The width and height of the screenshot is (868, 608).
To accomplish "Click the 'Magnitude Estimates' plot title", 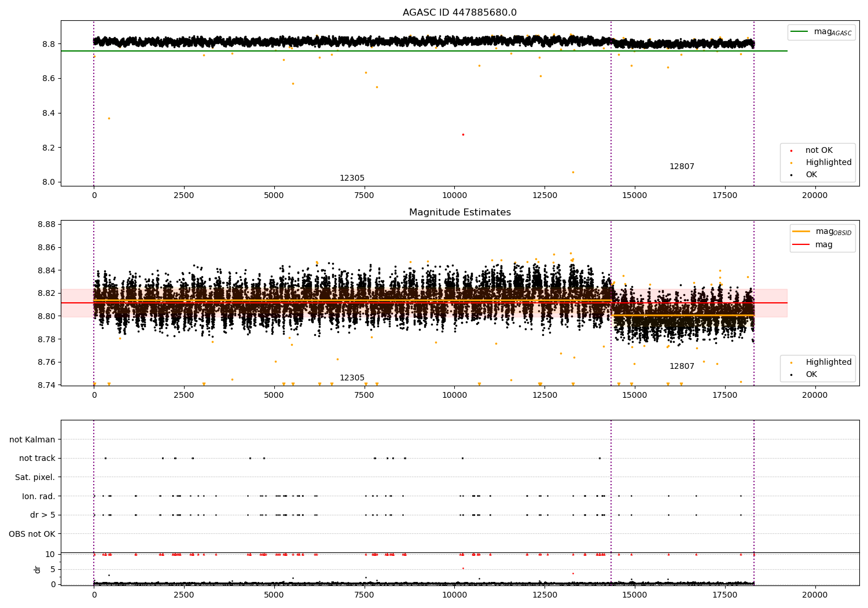I will click(459, 213).
